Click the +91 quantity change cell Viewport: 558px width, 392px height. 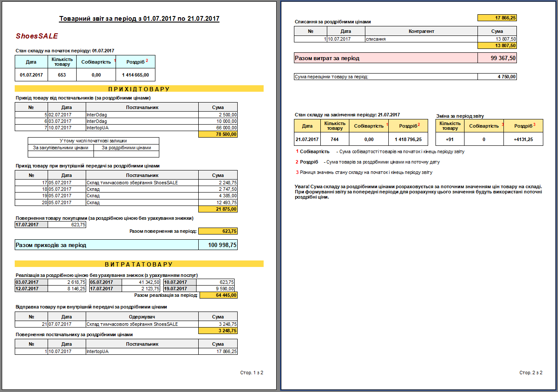coord(450,139)
